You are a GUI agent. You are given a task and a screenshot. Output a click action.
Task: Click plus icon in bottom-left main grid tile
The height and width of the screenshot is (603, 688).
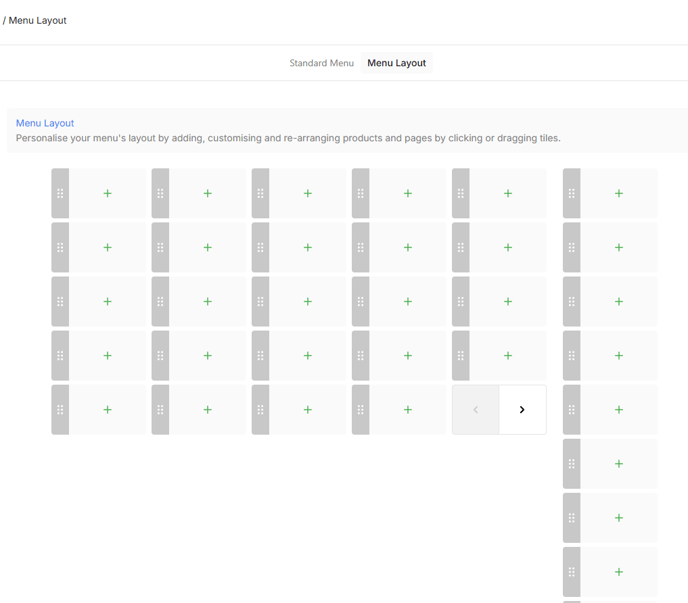click(x=107, y=409)
